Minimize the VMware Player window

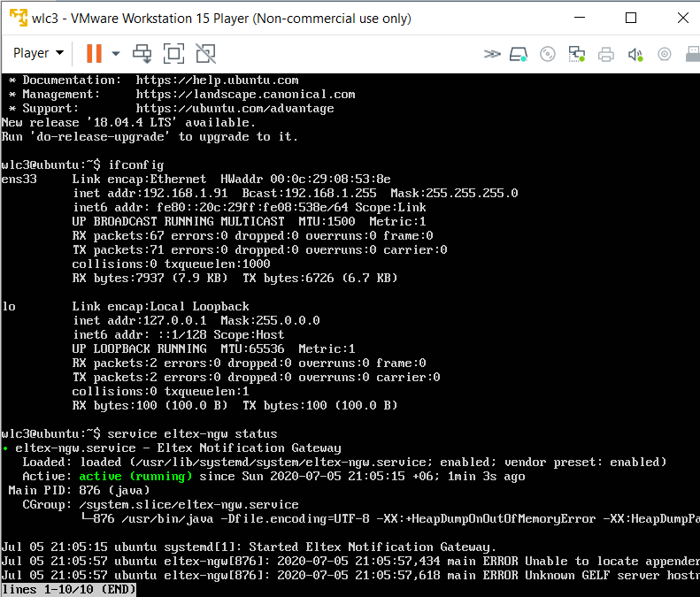(x=580, y=18)
